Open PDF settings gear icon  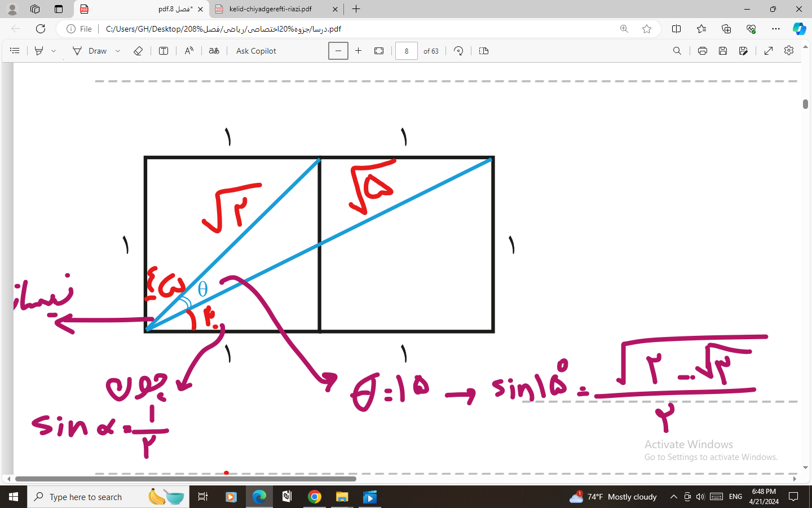tap(789, 51)
